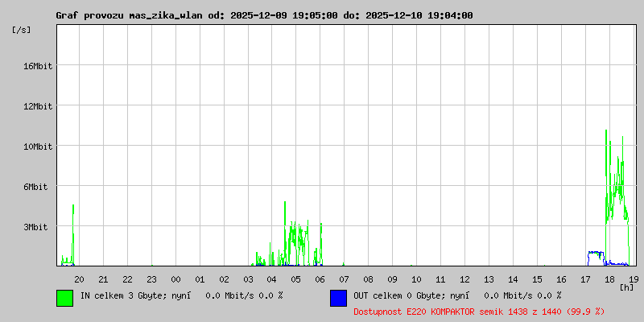Click the hour label 21 on x-axis

coord(104,279)
